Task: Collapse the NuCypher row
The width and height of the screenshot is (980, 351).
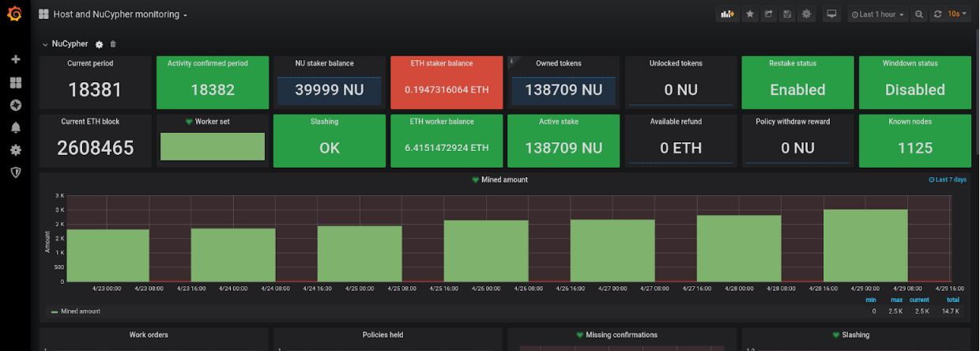Action: (x=45, y=44)
